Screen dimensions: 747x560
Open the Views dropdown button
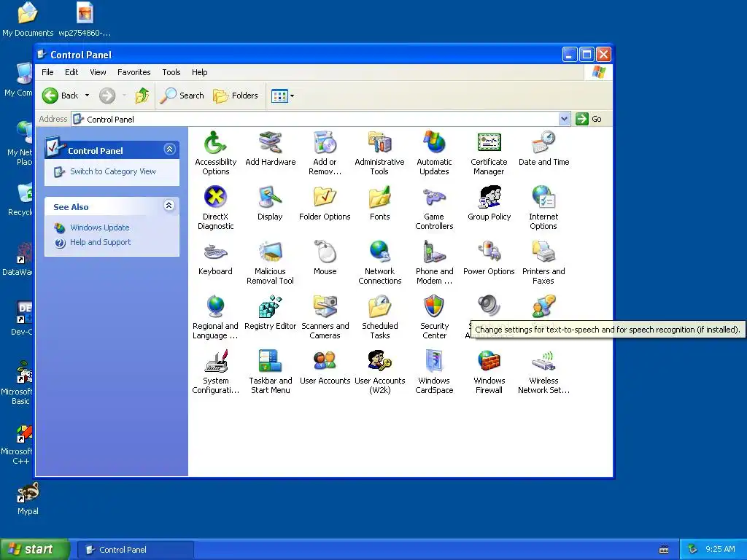click(x=282, y=96)
